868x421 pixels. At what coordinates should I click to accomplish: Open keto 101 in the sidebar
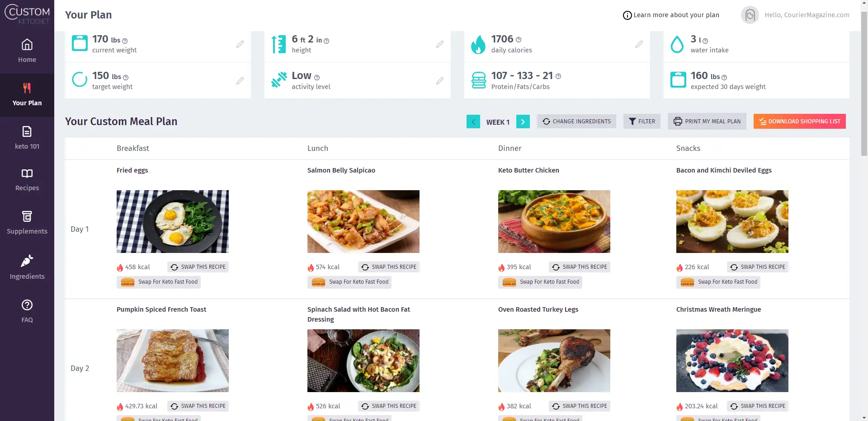pos(27,138)
